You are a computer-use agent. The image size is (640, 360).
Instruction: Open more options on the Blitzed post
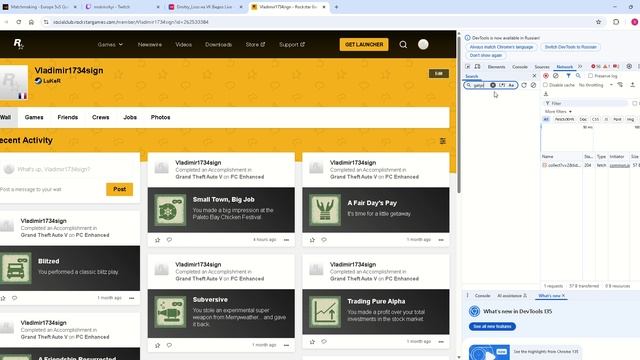click(x=131, y=298)
